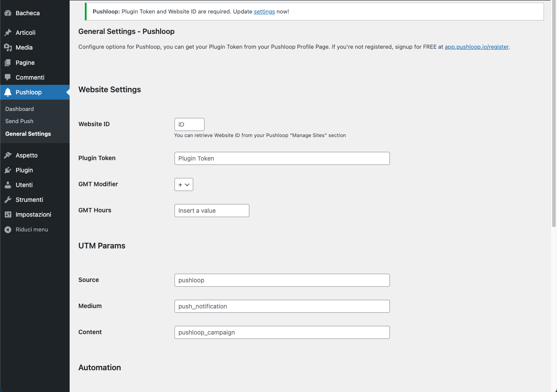Click the Website Settings heading

(110, 90)
